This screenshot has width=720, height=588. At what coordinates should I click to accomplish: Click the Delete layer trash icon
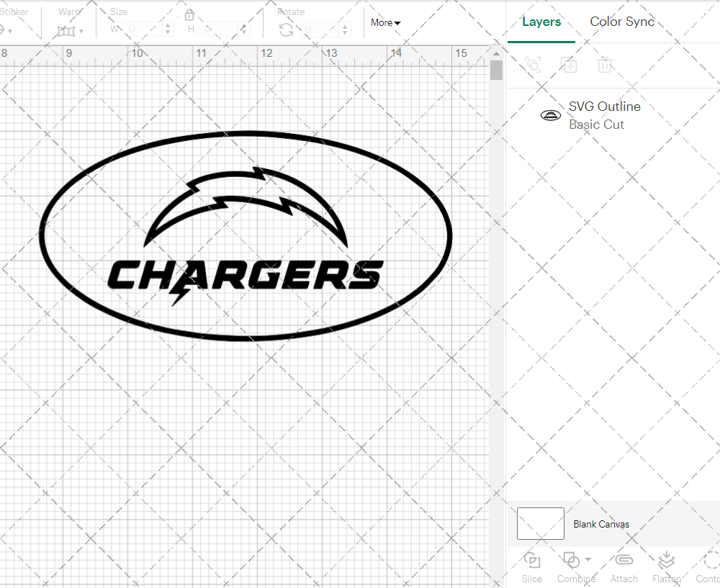[605, 65]
